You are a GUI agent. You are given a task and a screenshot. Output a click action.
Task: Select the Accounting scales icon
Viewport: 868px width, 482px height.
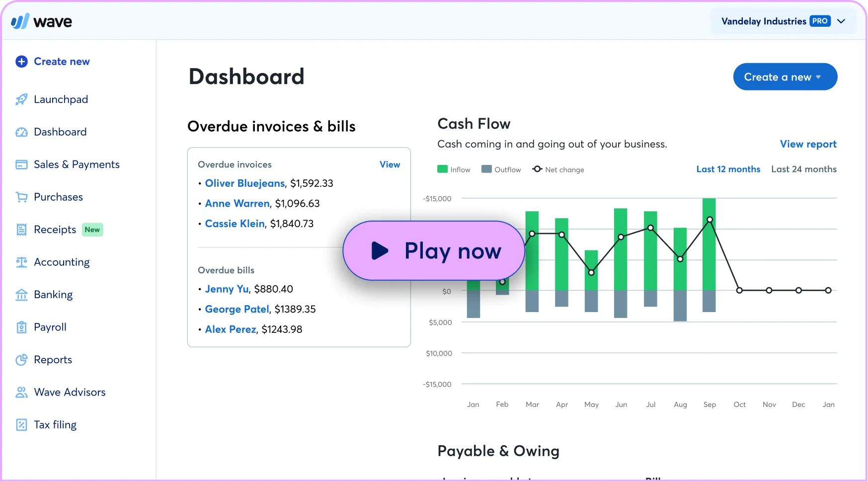coord(21,262)
